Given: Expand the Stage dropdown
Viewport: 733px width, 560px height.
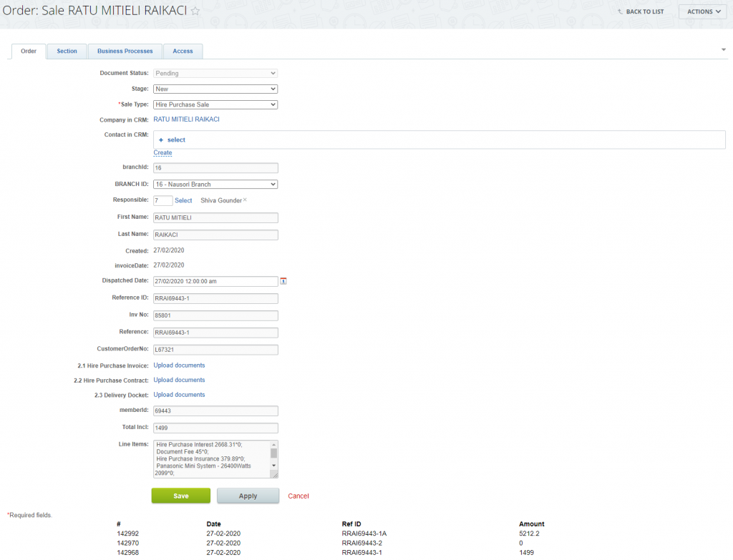Looking at the screenshot, I should pyautogui.click(x=215, y=89).
